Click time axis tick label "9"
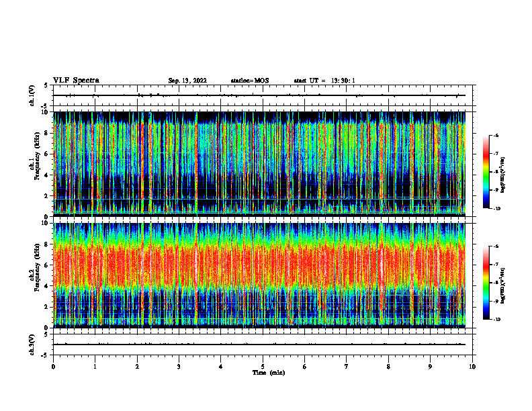532x411 pixels. point(430,367)
